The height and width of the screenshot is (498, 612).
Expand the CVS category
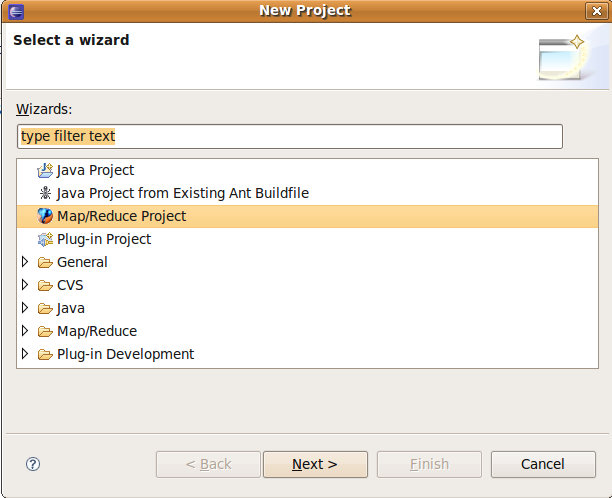click(x=26, y=286)
